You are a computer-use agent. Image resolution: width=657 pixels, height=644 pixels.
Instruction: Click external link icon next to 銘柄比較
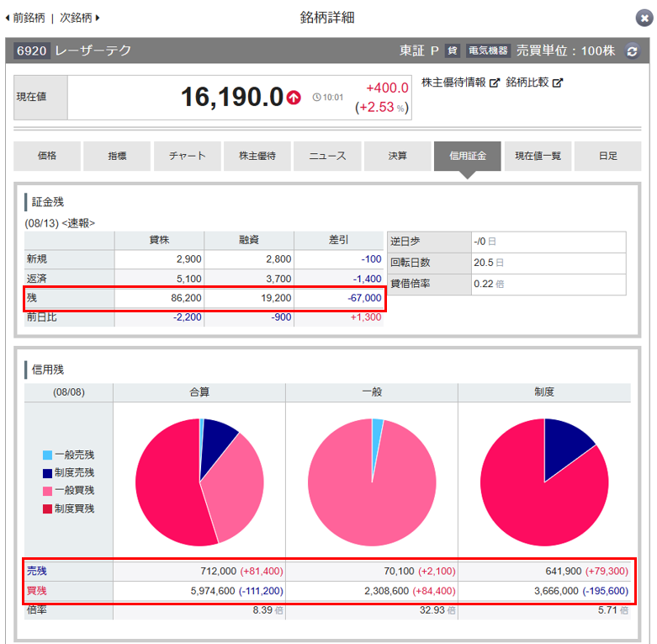click(x=557, y=83)
